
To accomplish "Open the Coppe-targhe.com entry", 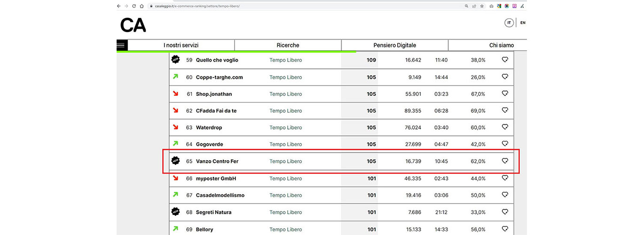I will (x=219, y=77).
